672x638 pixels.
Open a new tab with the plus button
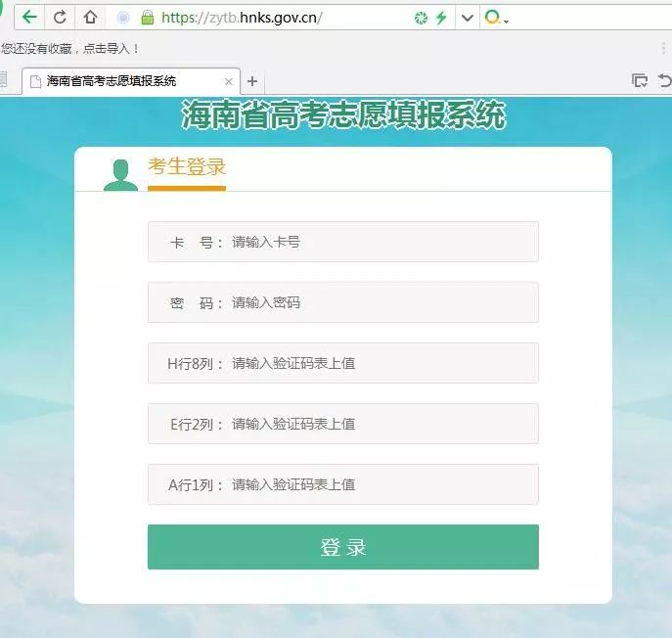tap(252, 81)
